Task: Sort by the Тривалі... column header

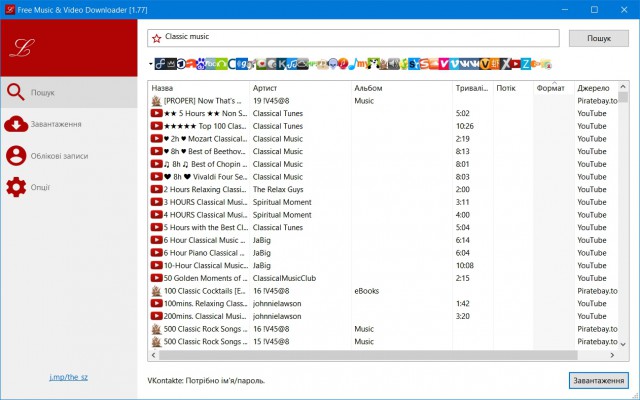Action: coord(472,88)
